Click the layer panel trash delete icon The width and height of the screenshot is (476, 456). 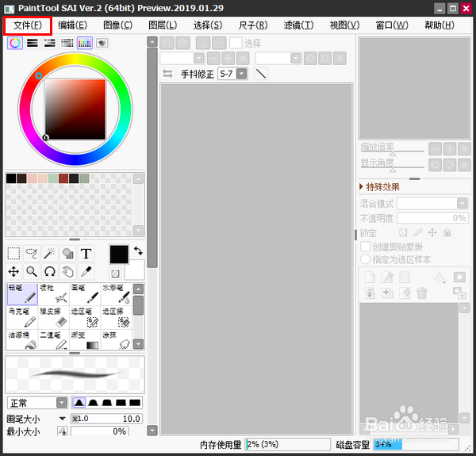[422, 293]
